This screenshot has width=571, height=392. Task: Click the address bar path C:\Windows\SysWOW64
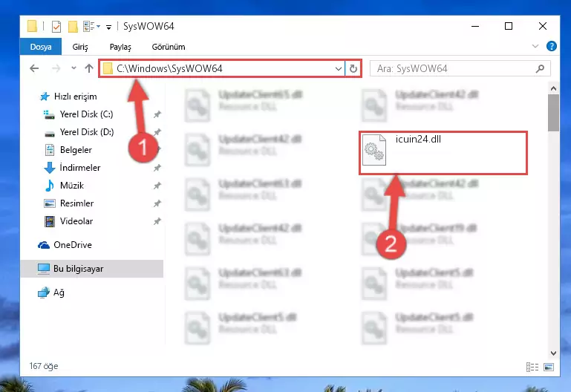[x=169, y=68]
